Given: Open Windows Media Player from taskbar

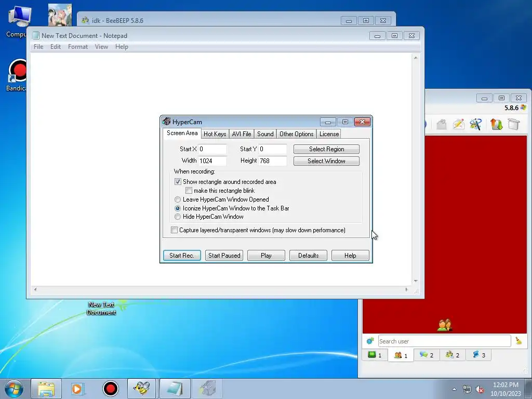Looking at the screenshot, I should pos(78,389).
